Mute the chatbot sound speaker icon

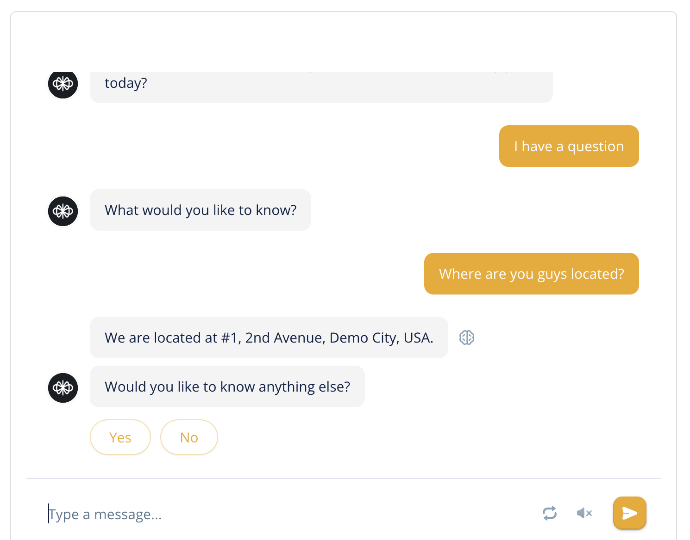pyautogui.click(x=584, y=513)
